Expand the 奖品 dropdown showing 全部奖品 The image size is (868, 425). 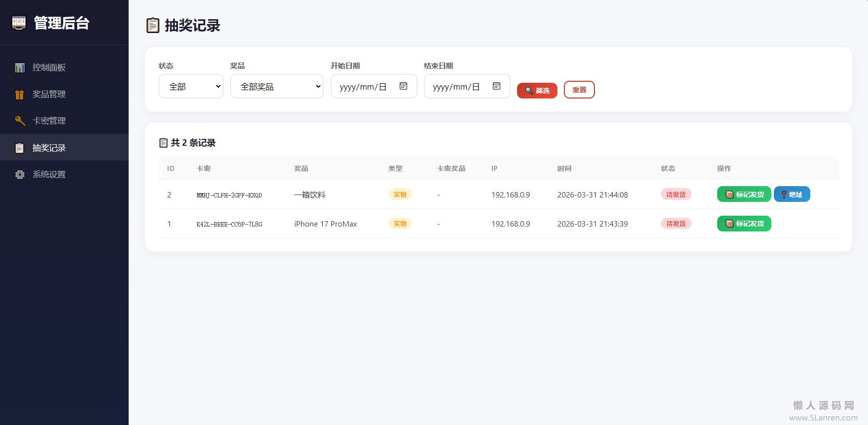tap(277, 87)
